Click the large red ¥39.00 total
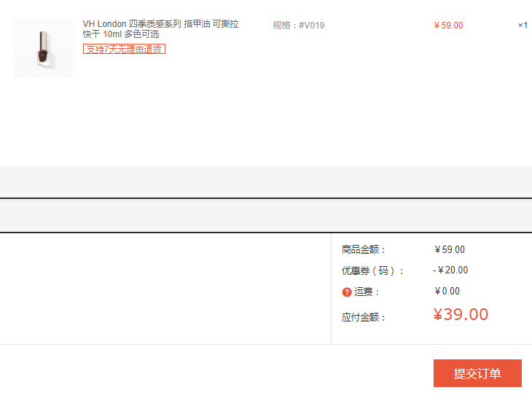This screenshot has height=398, width=532. pyautogui.click(x=461, y=314)
